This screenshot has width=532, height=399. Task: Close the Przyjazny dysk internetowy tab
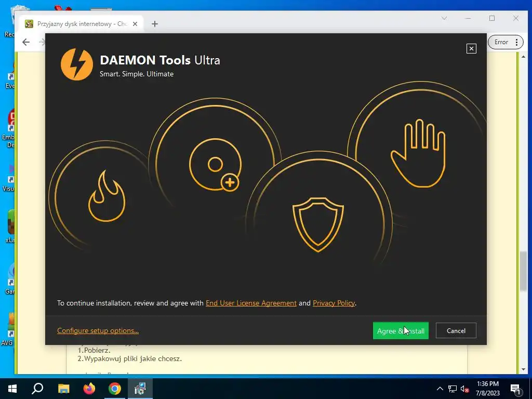(x=135, y=24)
